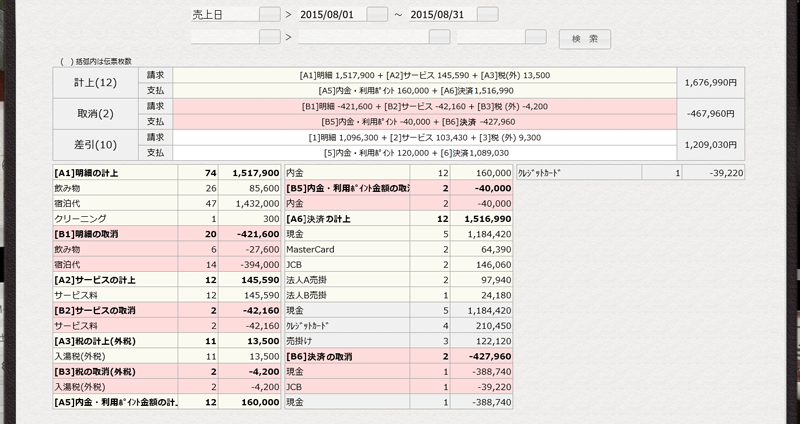Click the [A1]明細の計上 header row
800x424 pixels.
coord(114,173)
